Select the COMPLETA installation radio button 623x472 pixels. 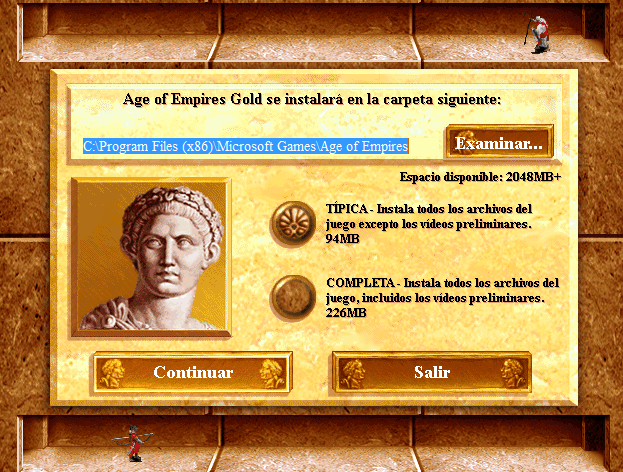[293, 298]
